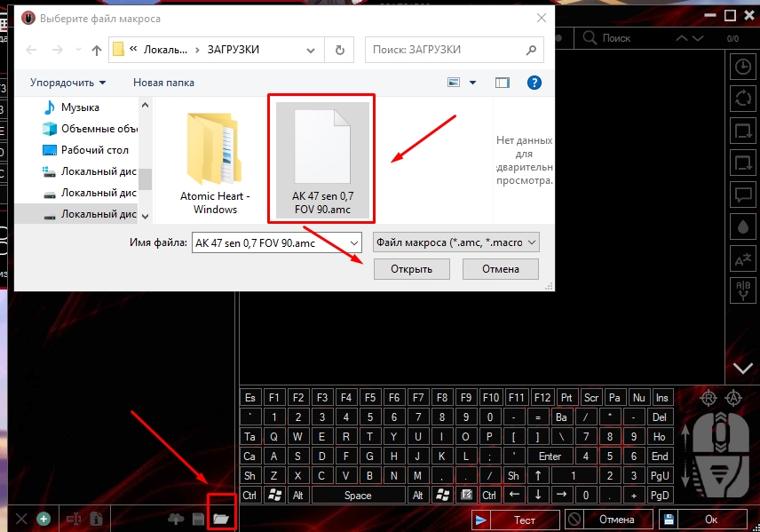Open the Упорядочить dropdown menu

[67, 83]
